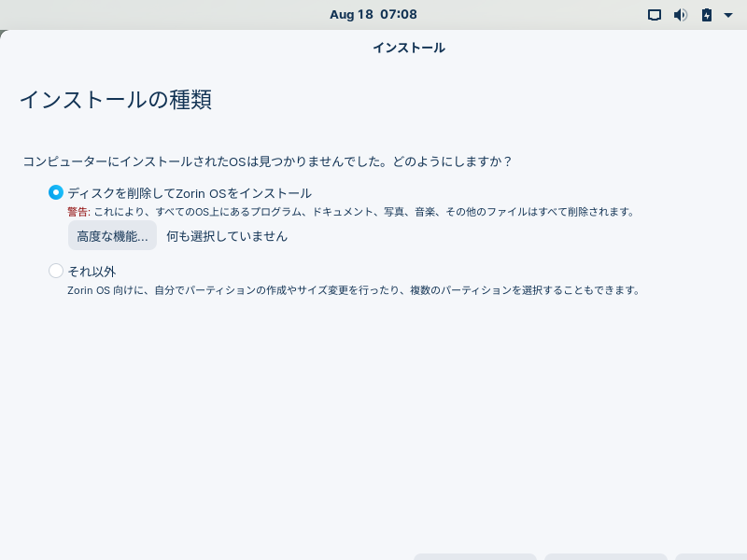Expand the system menu arrow
Image resolution: width=747 pixels, height=560 pixels.
tap(728, 15)
